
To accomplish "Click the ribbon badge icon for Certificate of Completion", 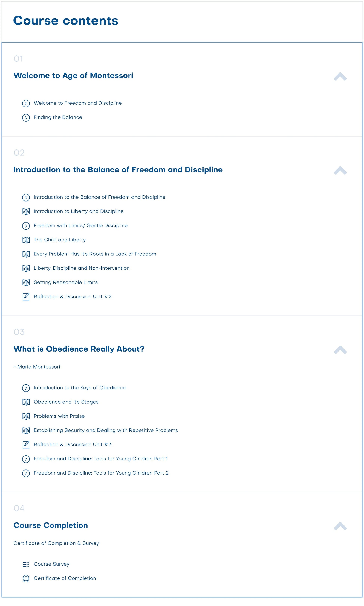I will (x=26, y=579).
